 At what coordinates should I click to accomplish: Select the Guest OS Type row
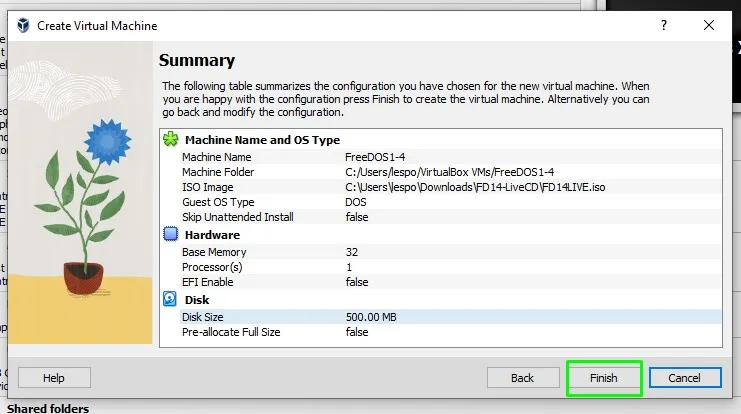click(x=450, y=202)
